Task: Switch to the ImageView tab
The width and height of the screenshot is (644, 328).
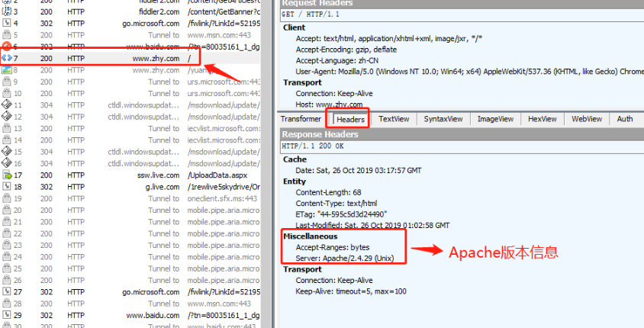Action: pos(495,119)
